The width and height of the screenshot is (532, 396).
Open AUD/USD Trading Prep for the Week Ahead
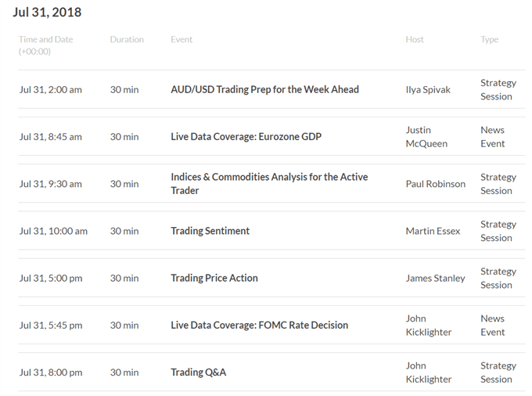(x=264, y=89)
